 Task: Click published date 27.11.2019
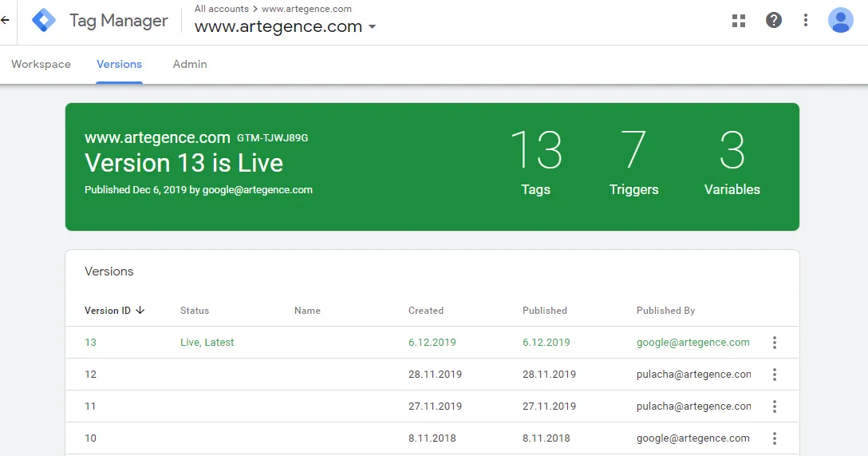pos(549,406)
